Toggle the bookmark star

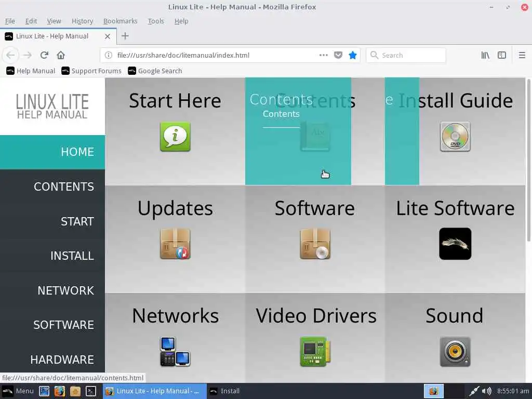353,55
